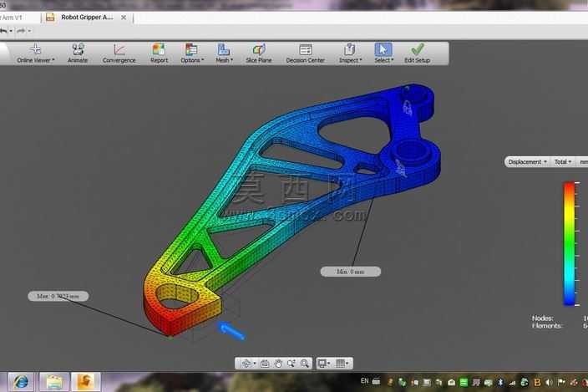
Task: Click the Min 0 mm label
Action: (x=351, y=271)
